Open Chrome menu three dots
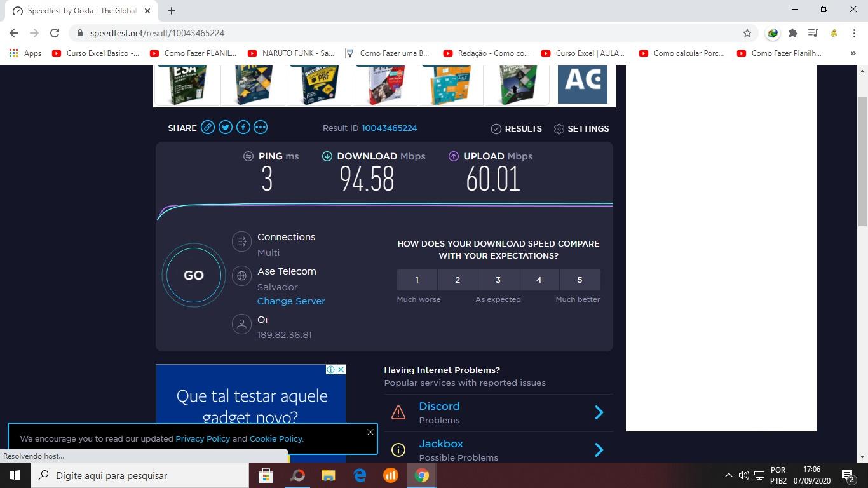The image size is (868, 488). coord(854,33)
